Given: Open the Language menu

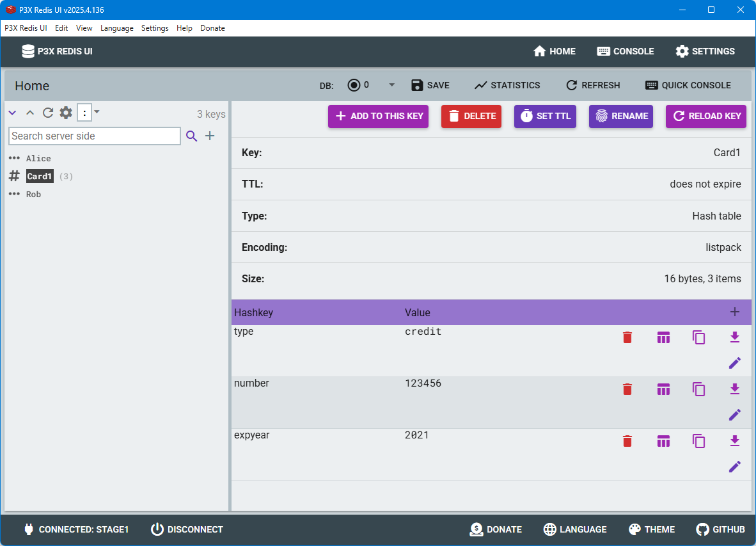Looking at the screenshot, I should click(117, 28).
